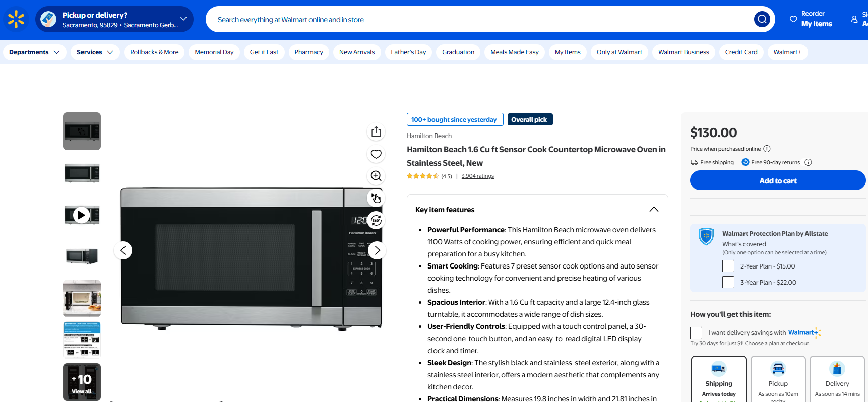Go to Memorial Day page
This screenshot has width=868, height=402.
click(x=214, y=52)
